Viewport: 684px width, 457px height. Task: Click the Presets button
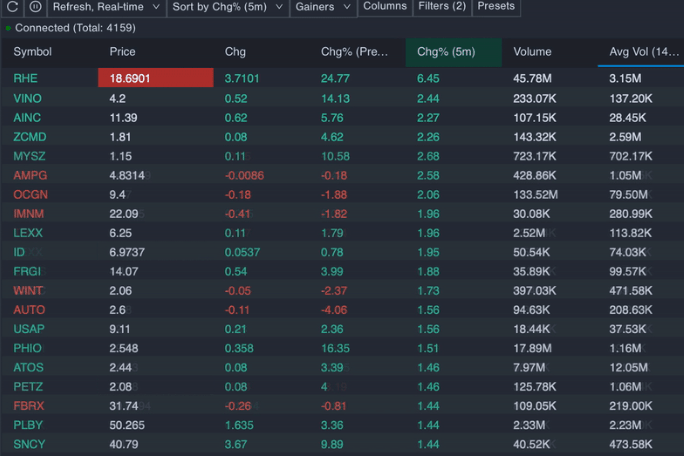point(496,7)
